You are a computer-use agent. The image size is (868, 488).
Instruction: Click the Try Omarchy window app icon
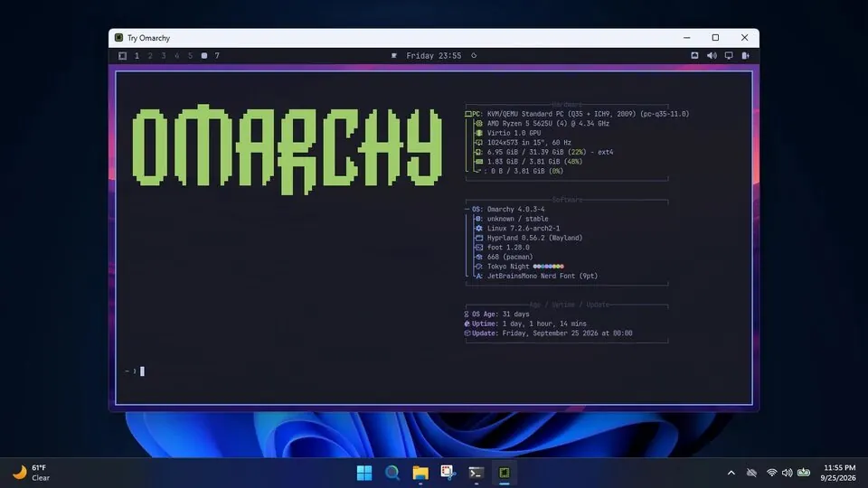pos(118,38)
